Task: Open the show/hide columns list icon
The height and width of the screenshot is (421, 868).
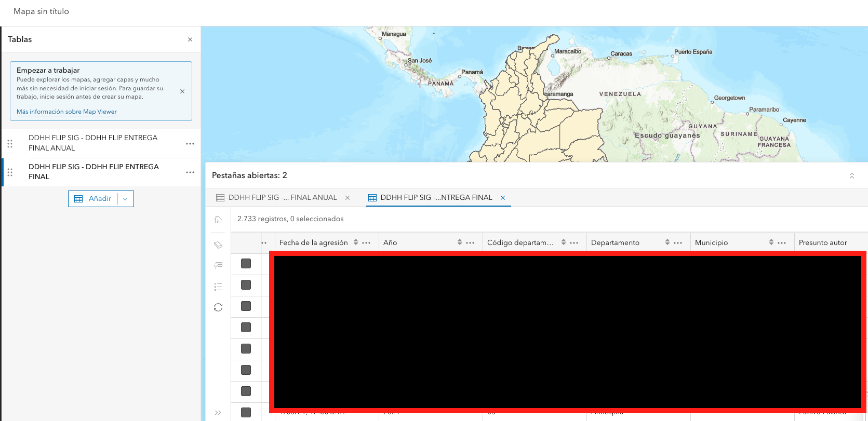Action: (x=218, y=287)
